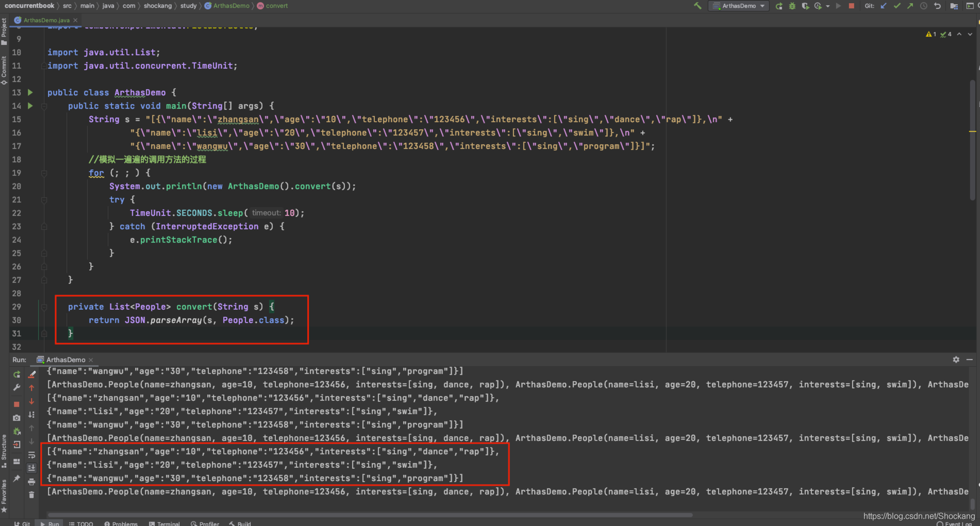The height and width of the screenshot is (526, 980).
Task: Click the red Stop button in top toolbar
Action: (851, 6)
